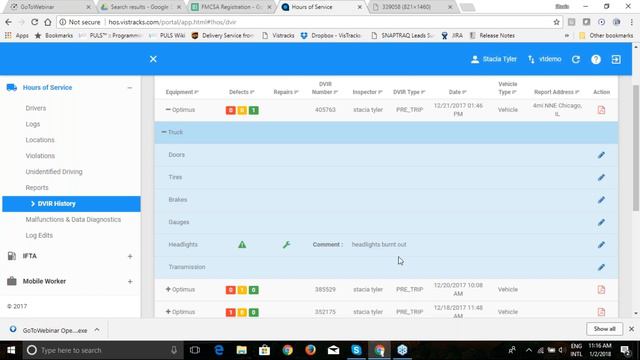Sort by the DVIR Number column

coord(325,88)
